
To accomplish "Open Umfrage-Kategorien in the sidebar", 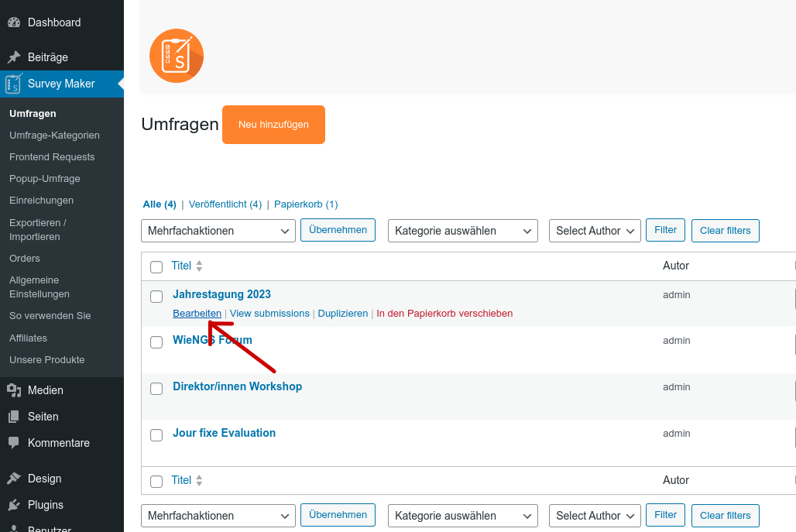I will point(54,136).
